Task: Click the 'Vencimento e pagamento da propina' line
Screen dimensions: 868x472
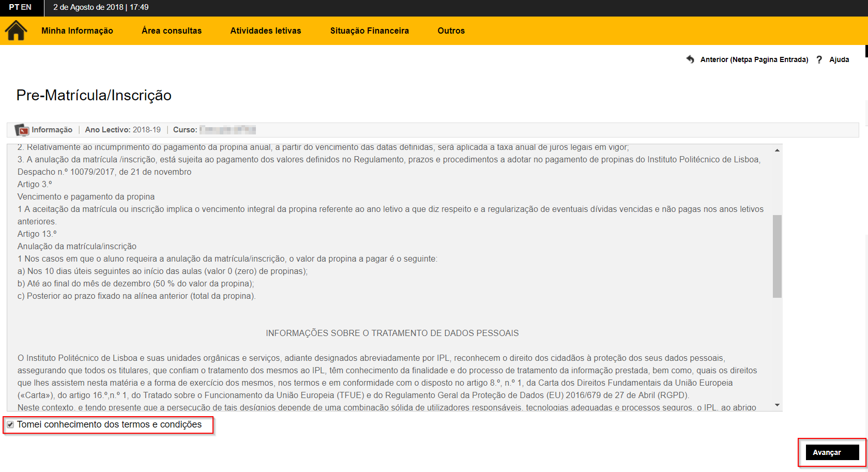Action: (86, 197)
